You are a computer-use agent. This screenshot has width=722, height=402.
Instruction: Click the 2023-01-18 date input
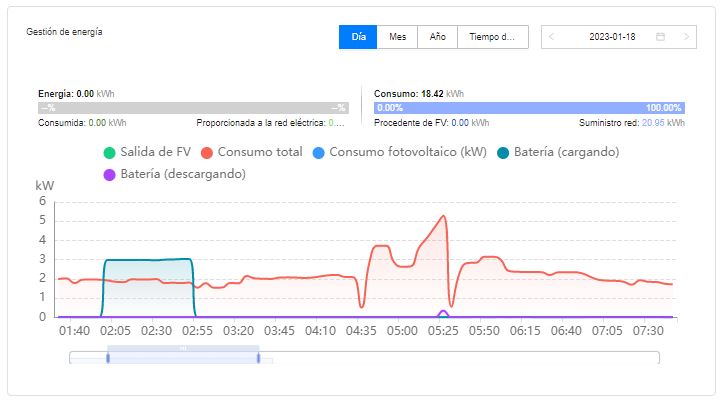pyautogui.click(x=612, y=37)
